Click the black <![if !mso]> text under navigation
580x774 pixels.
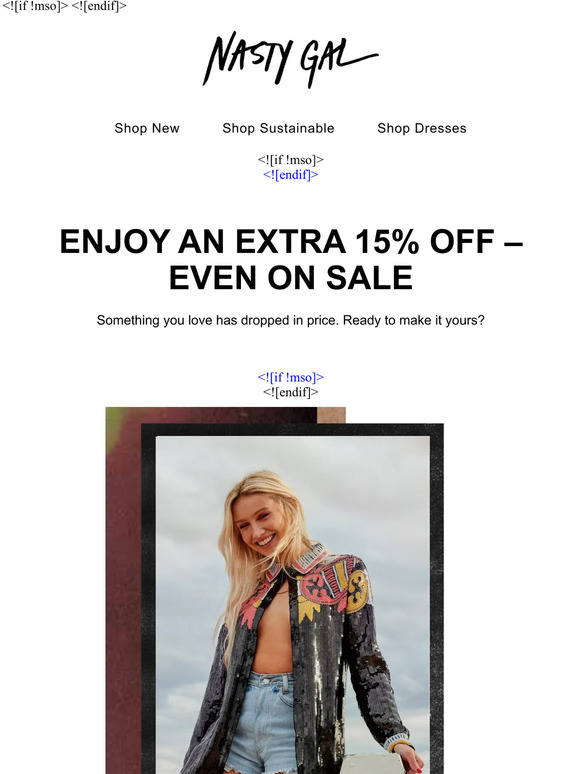(x=290, y=160)
